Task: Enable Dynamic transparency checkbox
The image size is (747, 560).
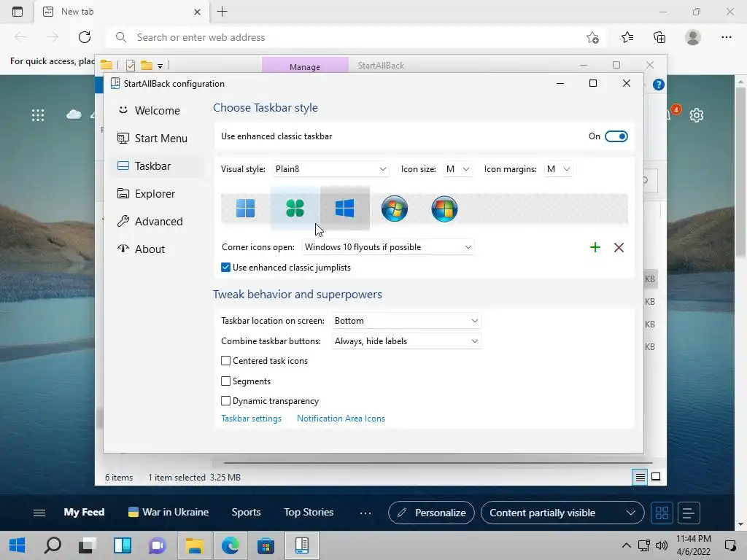Action: (x=226, y=401)
